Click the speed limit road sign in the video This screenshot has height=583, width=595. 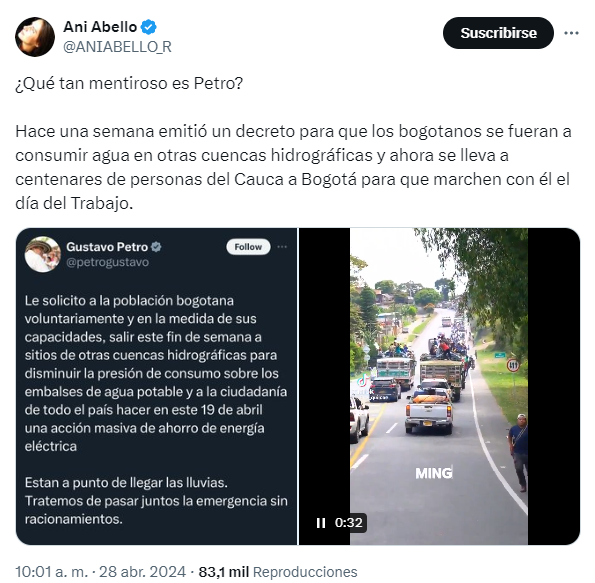513,366
